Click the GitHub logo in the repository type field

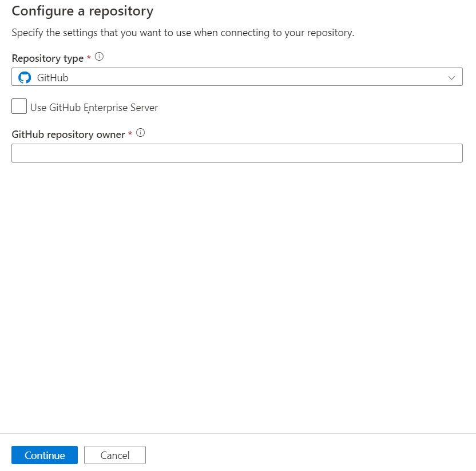[x=23, y=77]
